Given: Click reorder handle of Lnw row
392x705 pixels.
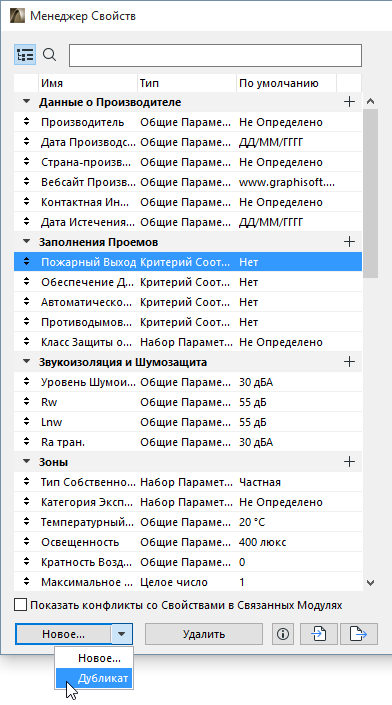Looking at the screenshot, I should [x=27, y=422].
